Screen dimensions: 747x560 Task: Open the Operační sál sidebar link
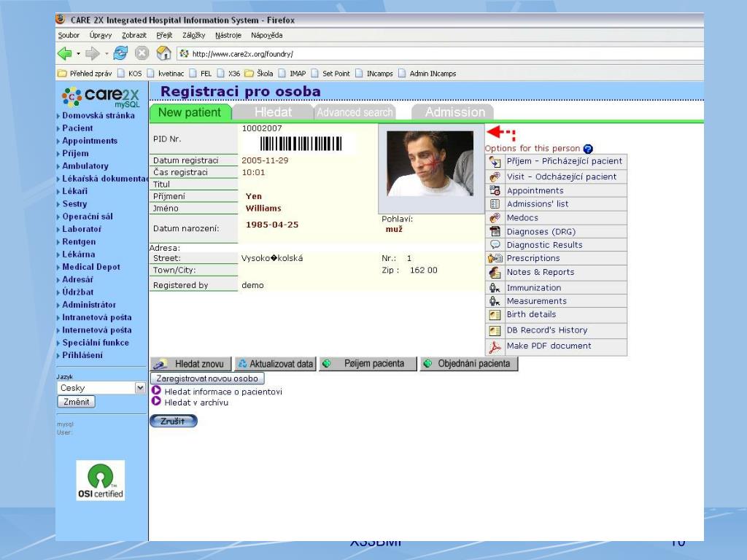[x=88, y=217]
